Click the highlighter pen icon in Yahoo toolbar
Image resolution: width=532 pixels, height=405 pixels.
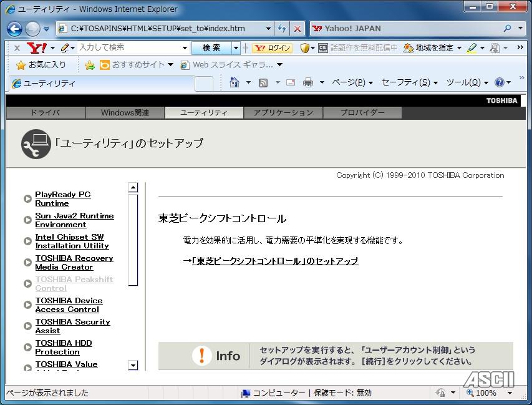pos(472,48)
